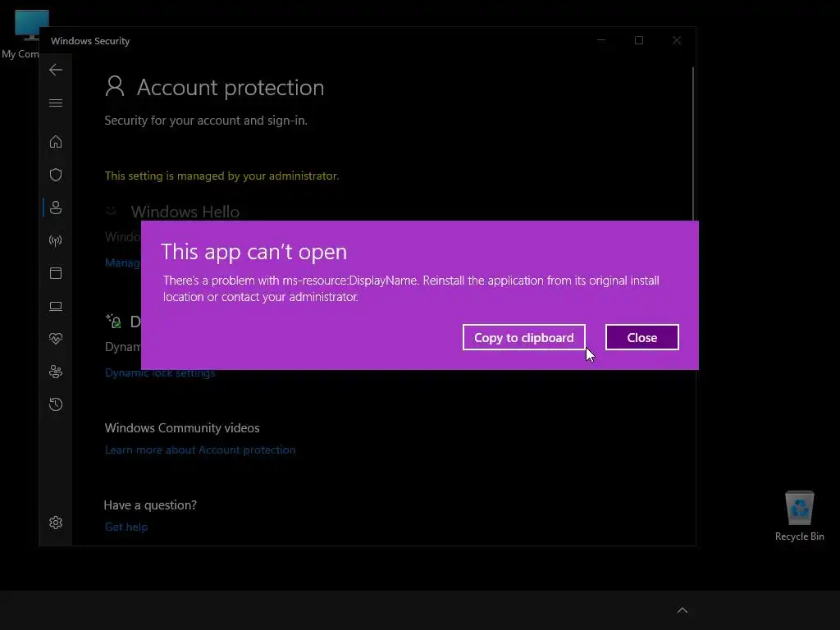Open Protection history clock icon
This screenshot has height=630, width=840.
point(56,404)
